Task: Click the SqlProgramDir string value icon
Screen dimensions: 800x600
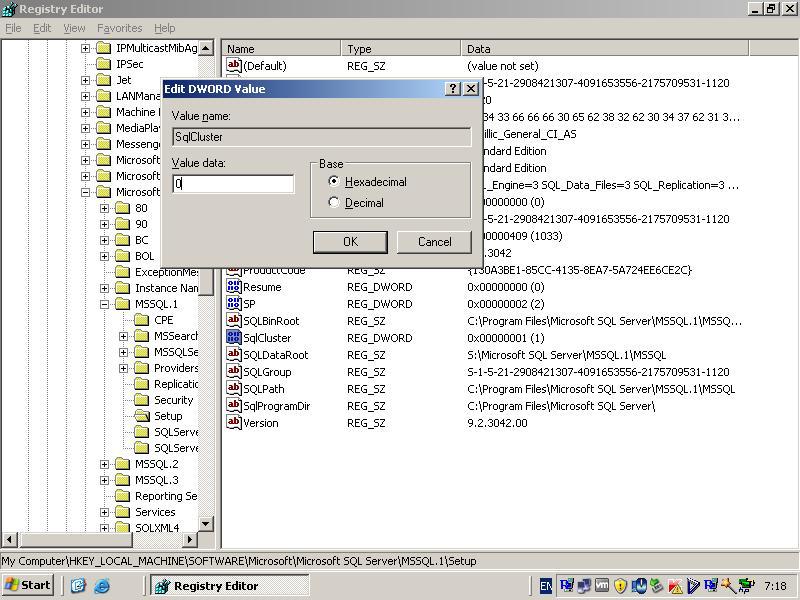Action: click(234, 406)
